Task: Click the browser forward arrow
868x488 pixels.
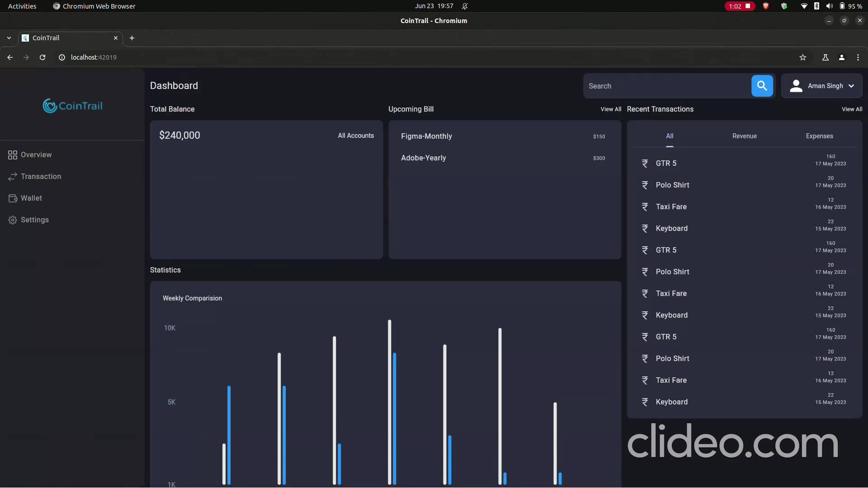Action: (26, 57)
